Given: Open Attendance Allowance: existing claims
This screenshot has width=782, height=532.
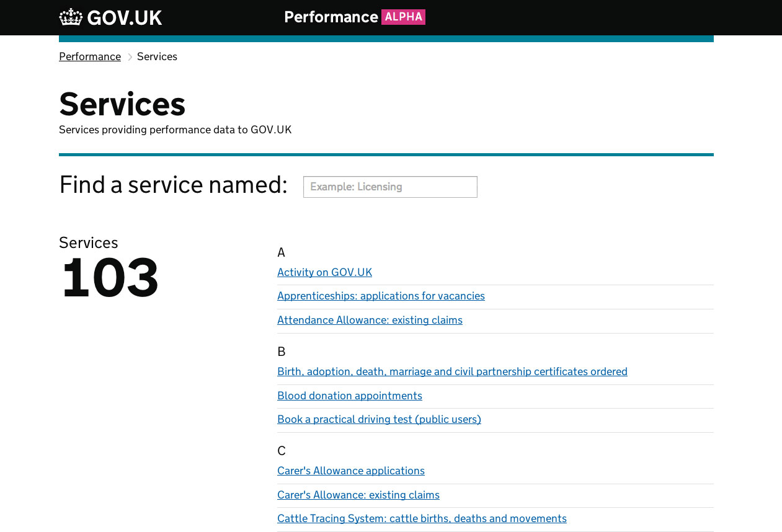Looking at the screenshot, I should point(370,320).
